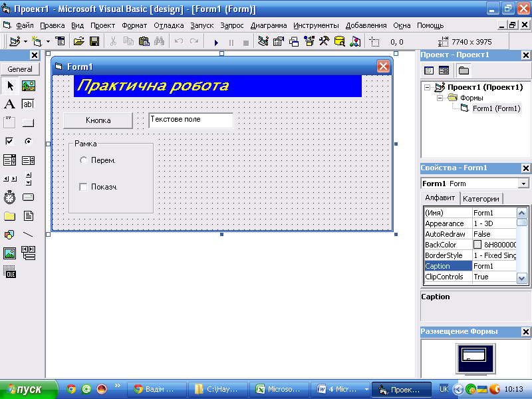
Task: Click View Object icon in Project panel
Action: (444, 70)
